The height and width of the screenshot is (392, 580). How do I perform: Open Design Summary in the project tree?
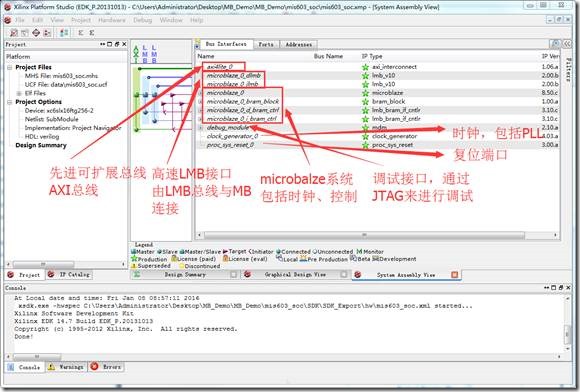pos(41,145)
